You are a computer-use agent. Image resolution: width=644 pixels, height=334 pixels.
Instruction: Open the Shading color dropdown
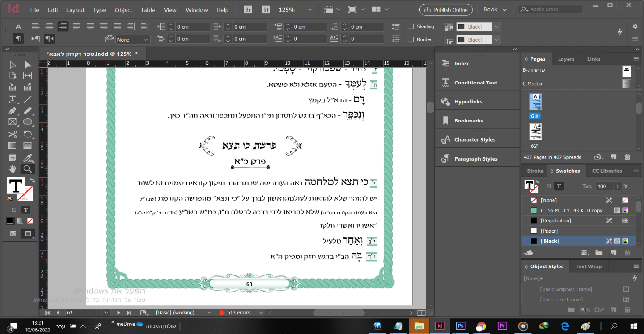coord(496,27)
